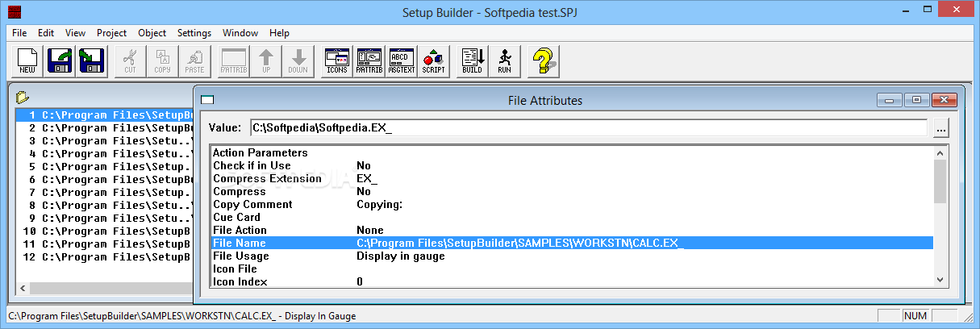Select the Compress attribute row

pos(571,191)
